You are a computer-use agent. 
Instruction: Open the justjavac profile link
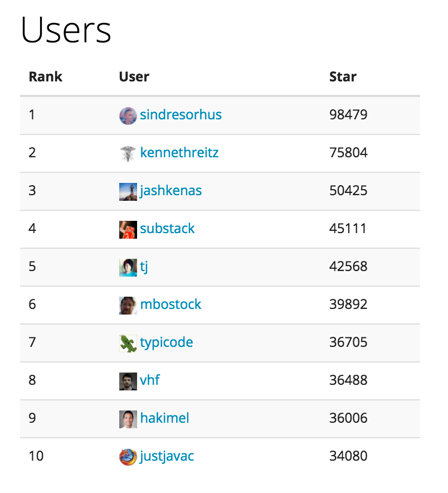tap(167, 456)
